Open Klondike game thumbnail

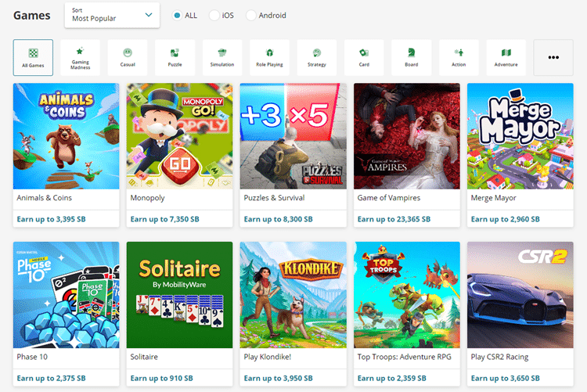tap(293, 295)
